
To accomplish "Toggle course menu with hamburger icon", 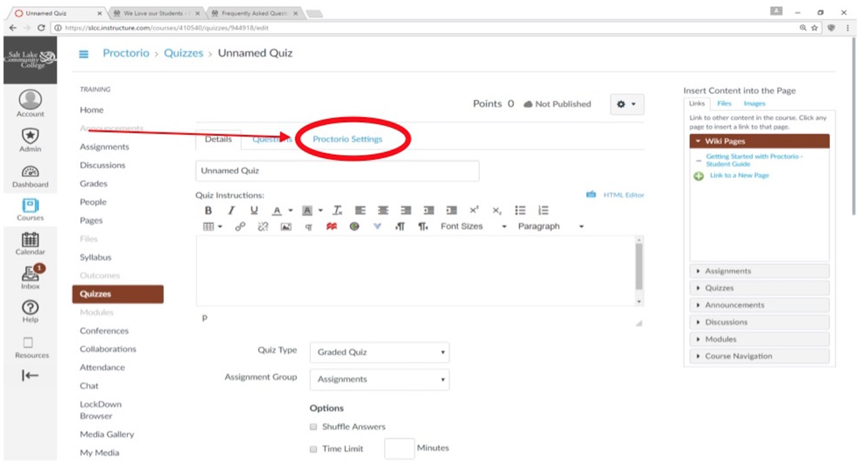I will coord(84,54).
